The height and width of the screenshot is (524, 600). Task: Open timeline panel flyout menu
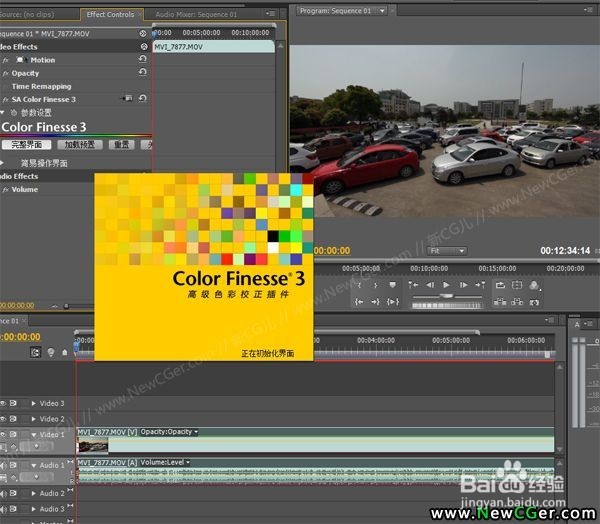pos(549,320)
